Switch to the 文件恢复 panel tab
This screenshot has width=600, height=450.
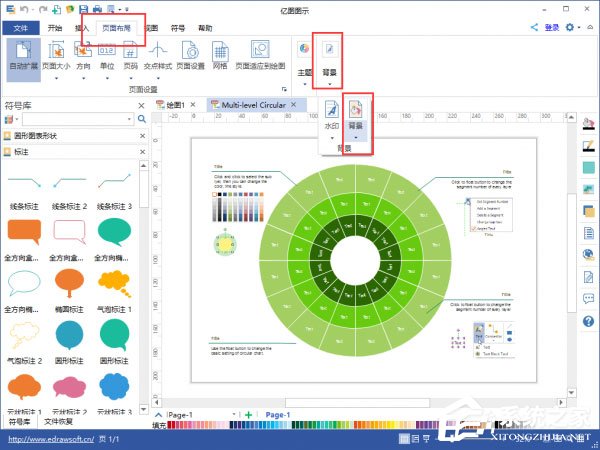click(58, 421)
